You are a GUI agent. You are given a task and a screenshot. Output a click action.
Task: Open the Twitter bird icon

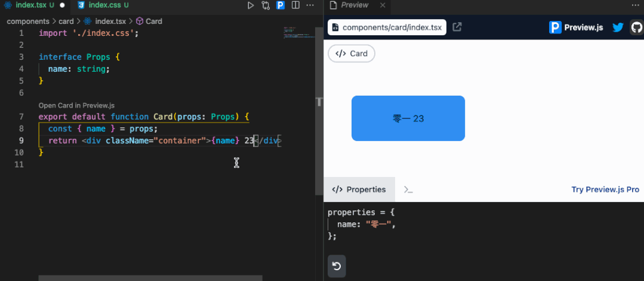coord(618,27)
